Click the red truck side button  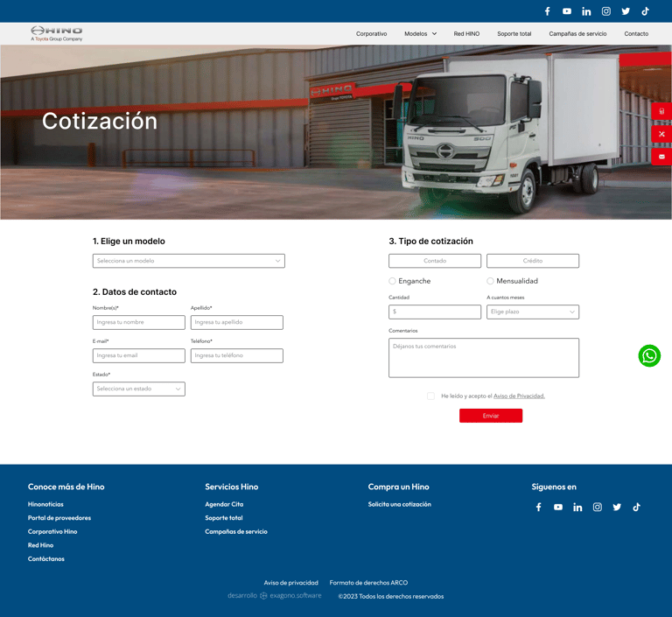coord(661,111)
